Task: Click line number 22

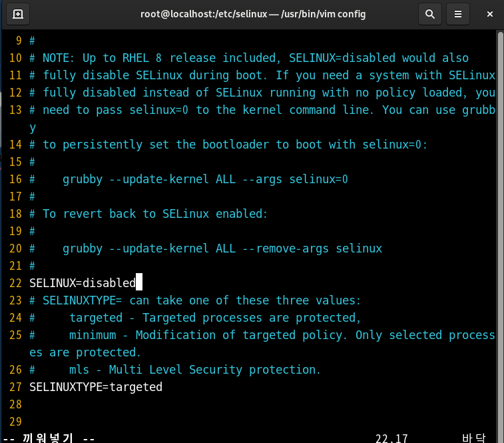Action: click(x=15, y=283)
